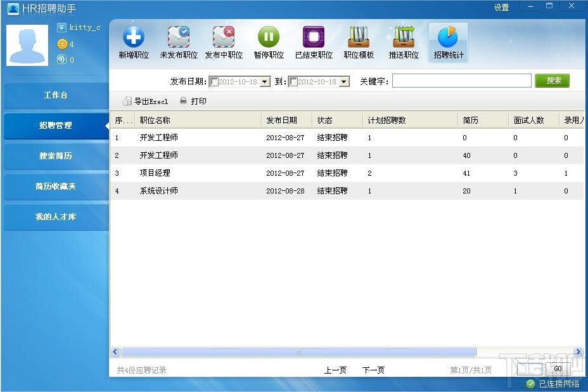Image resolution: width=588 pixels, height=392 pixels.
Task: Click the 新增职位 plus icon
Action: tap(134, 37)
